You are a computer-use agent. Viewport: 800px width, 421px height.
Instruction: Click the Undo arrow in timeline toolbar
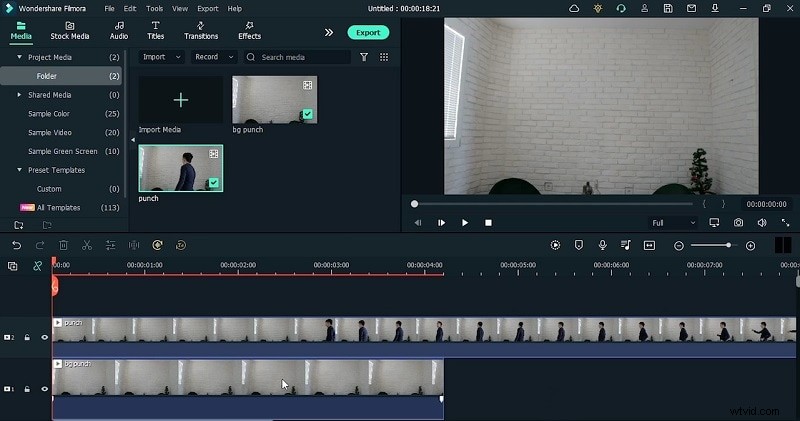pyautogui.click(x=16, y=245)
